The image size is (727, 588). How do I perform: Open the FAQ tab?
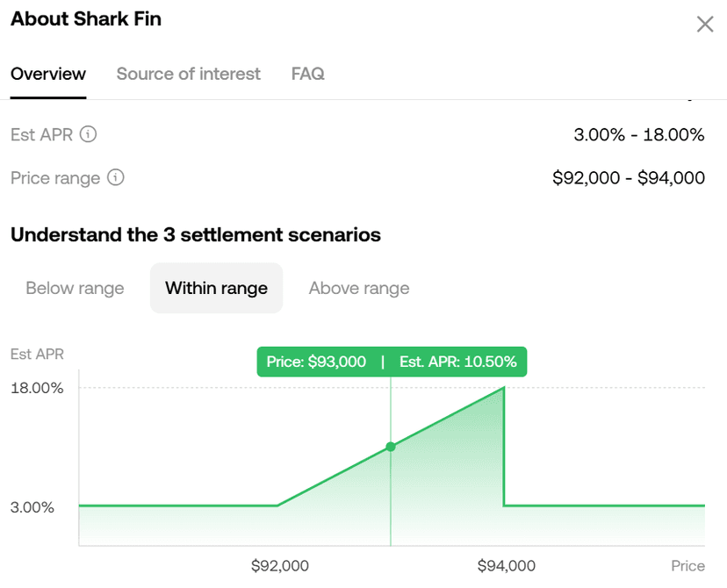[307, 74]
